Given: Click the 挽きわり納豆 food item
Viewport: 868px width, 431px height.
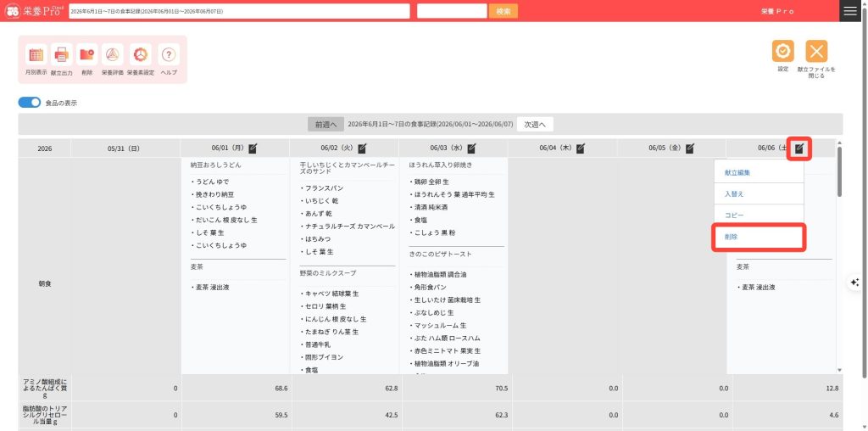Looking at the screenshot, I should click(x=212, y=194).
